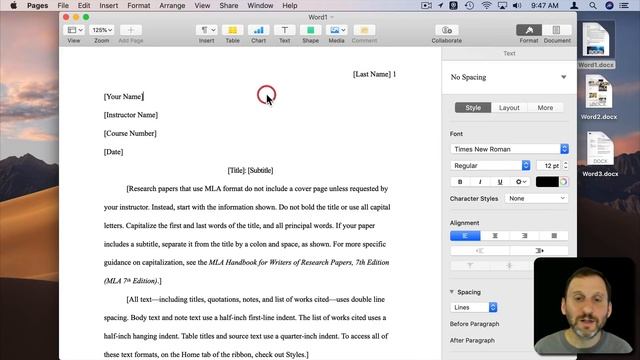Select the Word1.docx desktop file
Viewport: 640px width, 360px height.
tap(596, 45)
